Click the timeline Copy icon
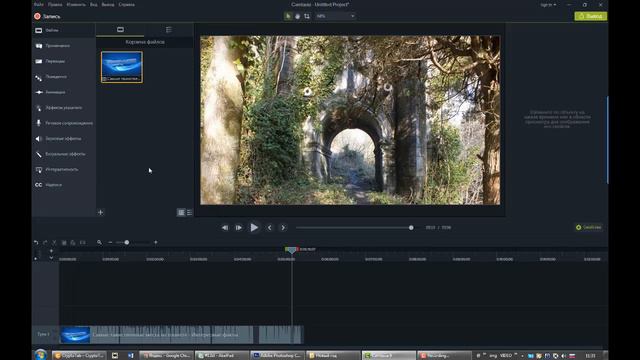Viewport: 640px width, 360px height. point(64,242)
